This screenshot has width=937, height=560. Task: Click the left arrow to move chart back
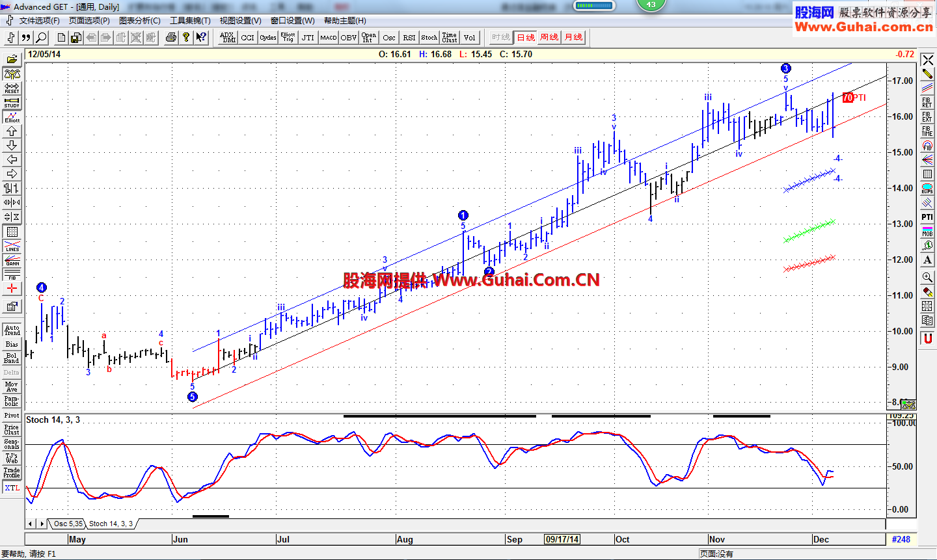[x=12, y=159]
